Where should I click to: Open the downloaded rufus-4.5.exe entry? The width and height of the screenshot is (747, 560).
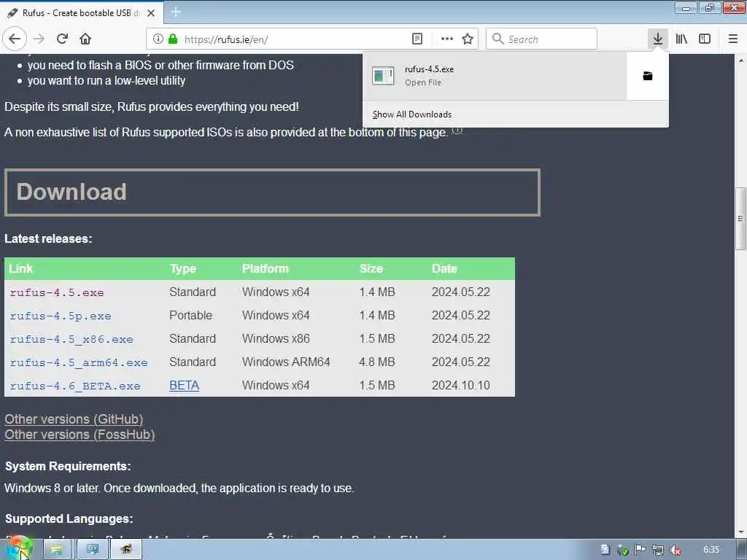pyautogui.click(x=495, y=76)
